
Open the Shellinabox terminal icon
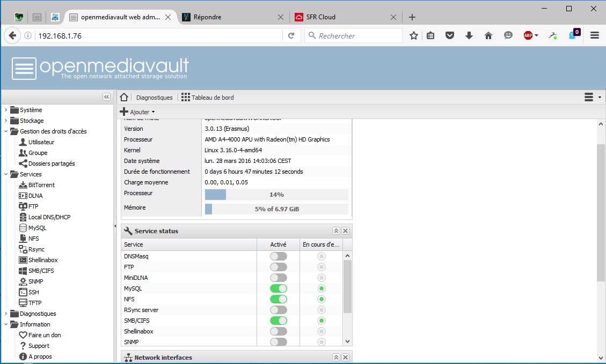click(x=23, y=260)
